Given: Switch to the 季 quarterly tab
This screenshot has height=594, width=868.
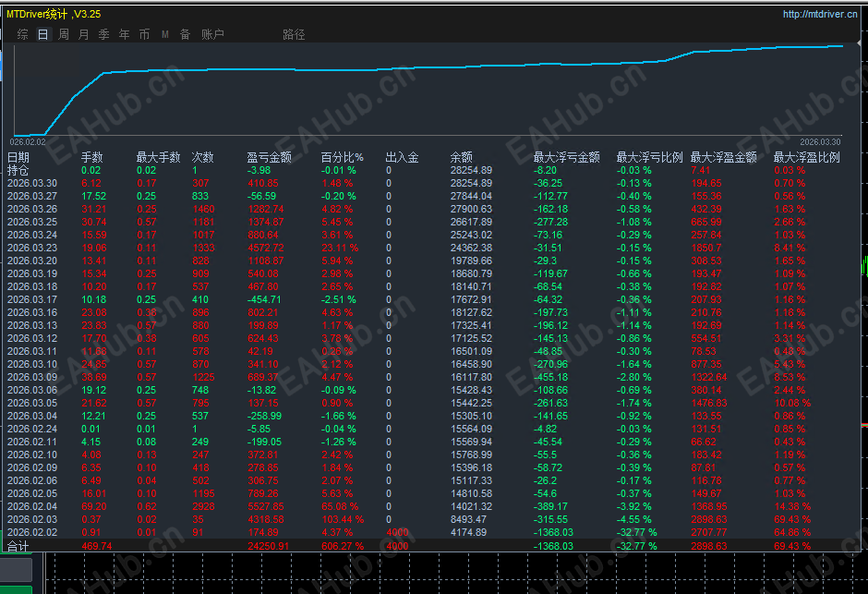Looking at the screenshot, I should pyautogui.click(x=103, y=34).
